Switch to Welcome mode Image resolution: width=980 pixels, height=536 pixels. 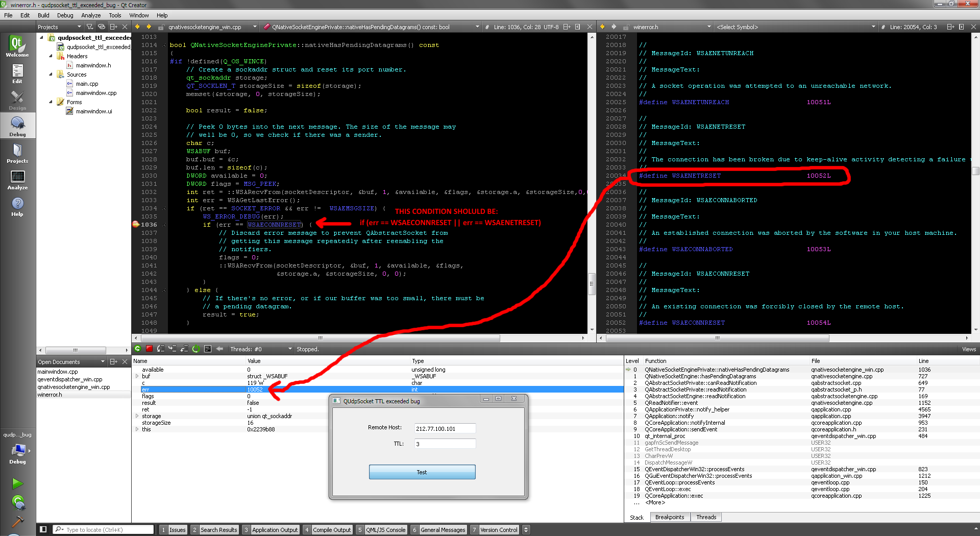point(17,46)
